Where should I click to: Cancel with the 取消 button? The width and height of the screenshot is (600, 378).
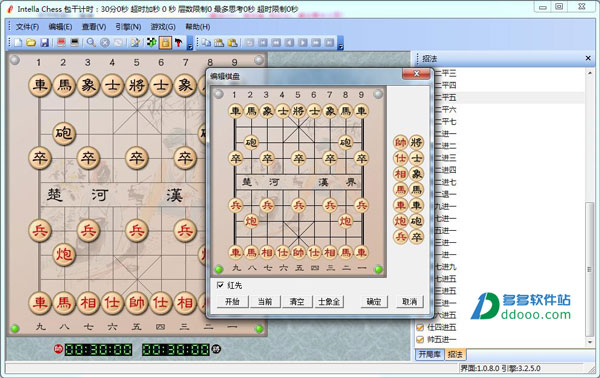(409, 302)
